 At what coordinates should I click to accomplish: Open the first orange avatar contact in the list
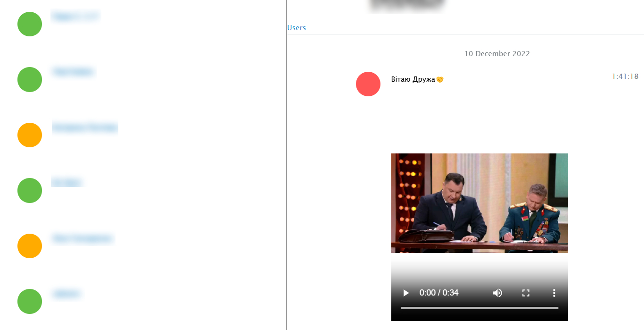click(x=30, y=135)
